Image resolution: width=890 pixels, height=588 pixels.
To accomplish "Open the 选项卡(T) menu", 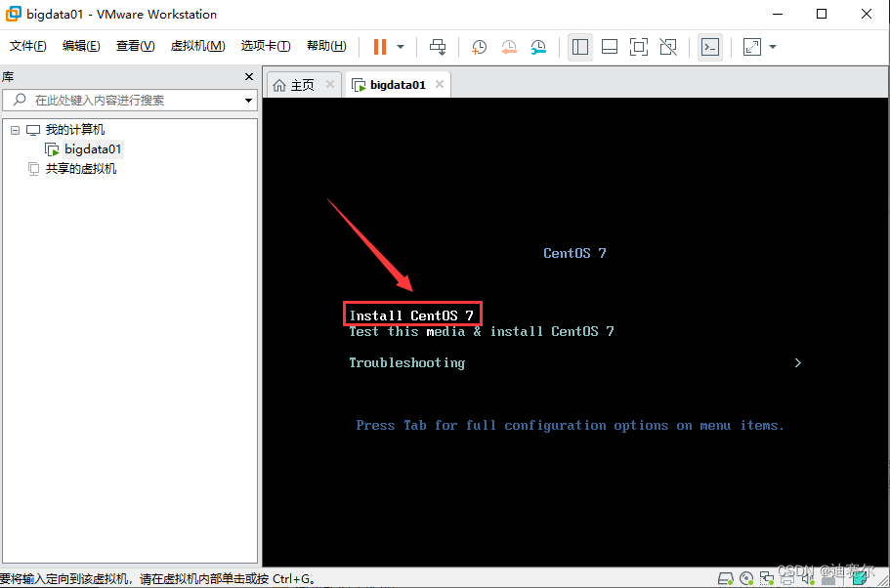I will pos(266,46).
